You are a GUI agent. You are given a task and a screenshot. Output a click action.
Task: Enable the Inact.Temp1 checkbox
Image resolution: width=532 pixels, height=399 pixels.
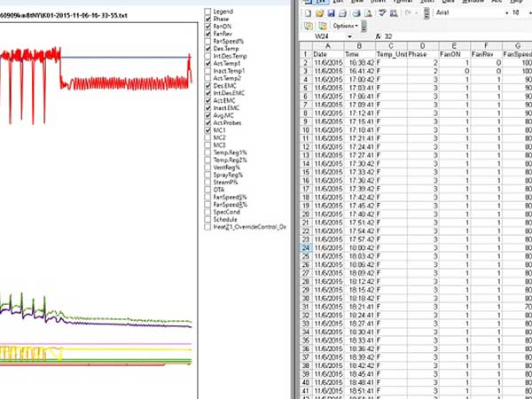207,71
